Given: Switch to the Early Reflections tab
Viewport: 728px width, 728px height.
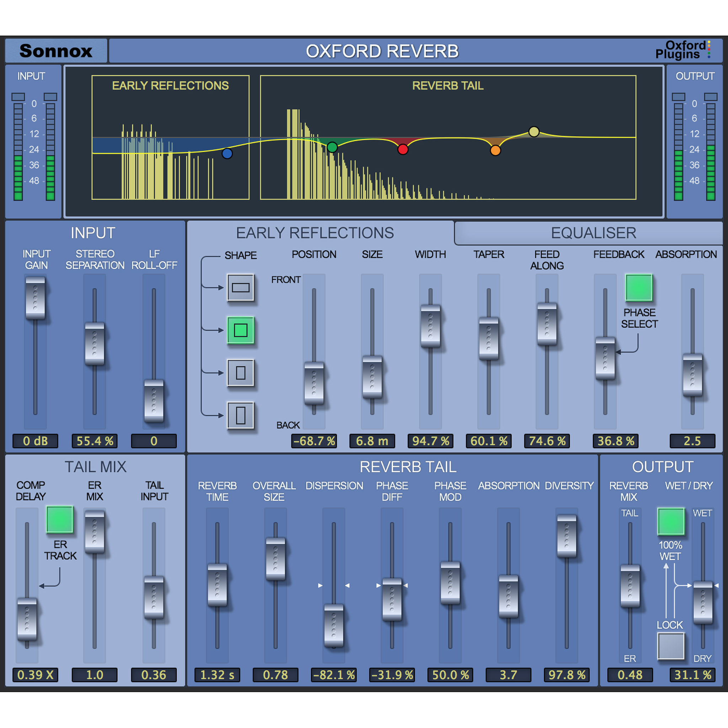Looking at the screenshot, I should tap(315, 232).
